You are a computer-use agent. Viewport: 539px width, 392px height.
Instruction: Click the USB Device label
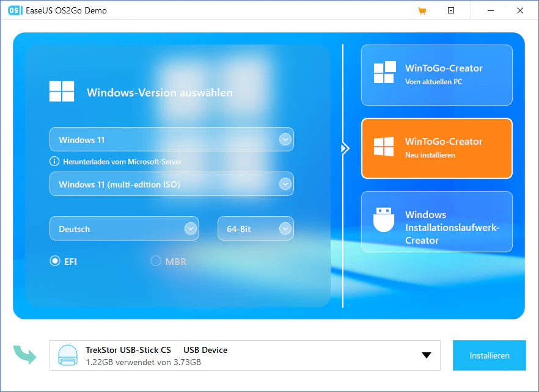pos(205,350)
